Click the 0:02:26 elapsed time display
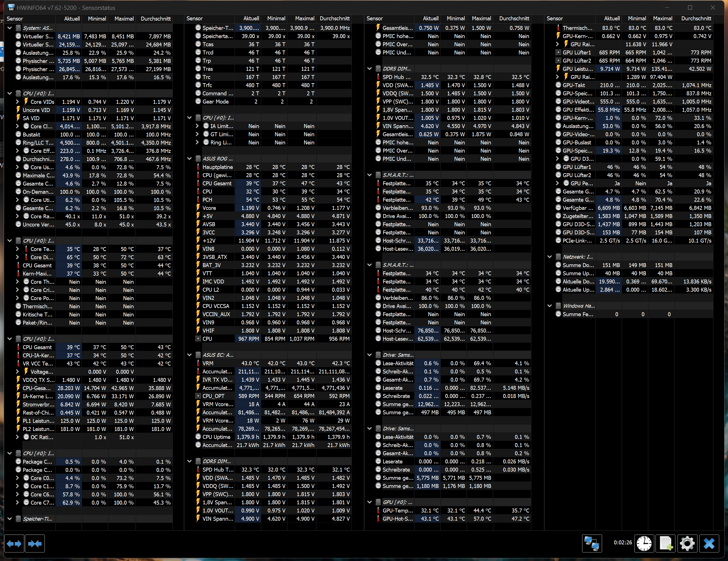Viewport: 728px width, 561px height. [623, 542]
